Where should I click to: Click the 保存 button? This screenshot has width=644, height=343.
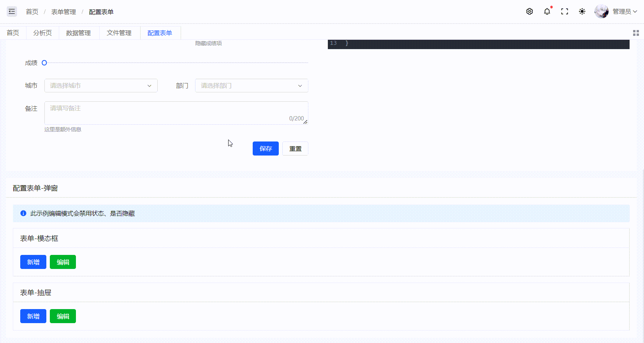tap(266, 149)
